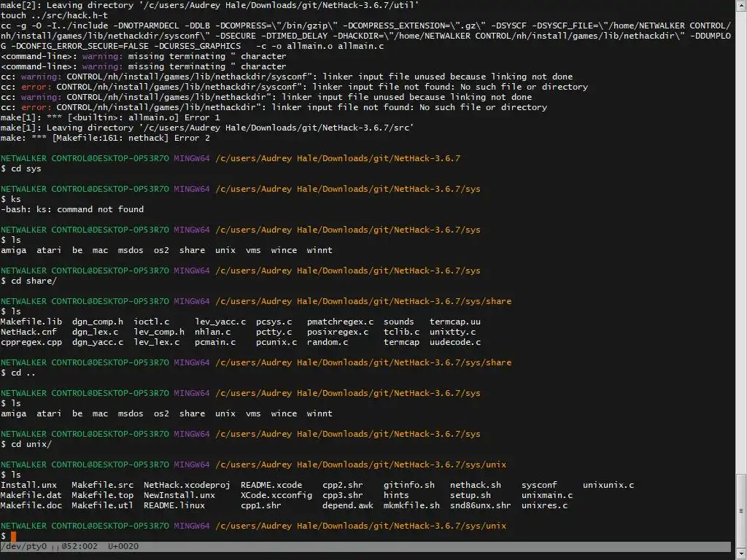This screenshot has height=560, width=747.
Task: Select nhlan.c in the listing
Action: click(213, 332)
